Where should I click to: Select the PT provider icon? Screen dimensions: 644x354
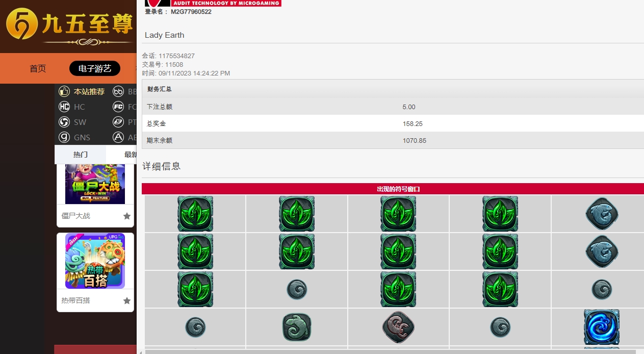pyautogui.click(x=118, y=122)
